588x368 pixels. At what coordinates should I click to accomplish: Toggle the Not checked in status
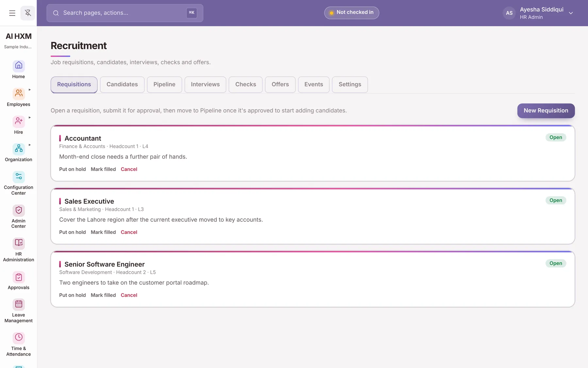pyautogui.click(x=351, y=13)
